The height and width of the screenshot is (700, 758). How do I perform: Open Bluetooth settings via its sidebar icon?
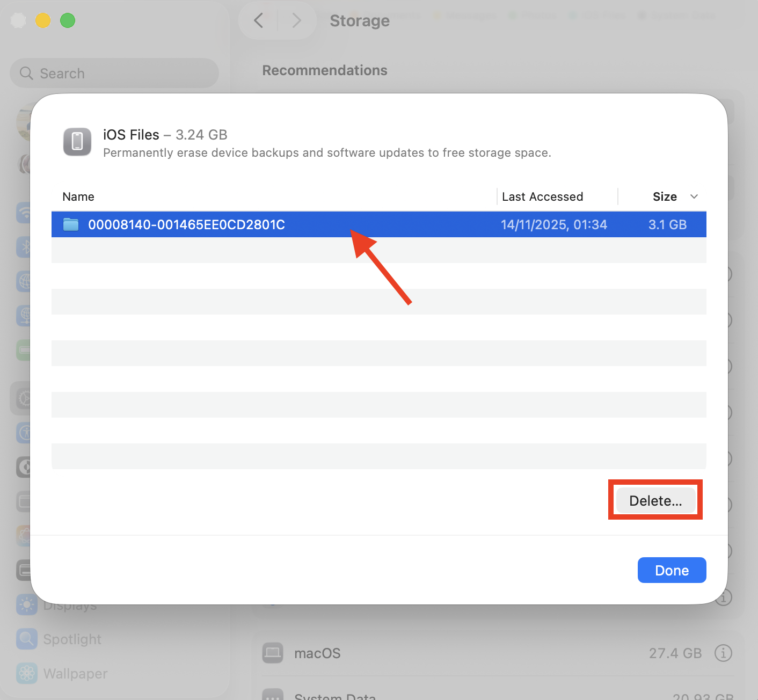[x=25, y=247]
